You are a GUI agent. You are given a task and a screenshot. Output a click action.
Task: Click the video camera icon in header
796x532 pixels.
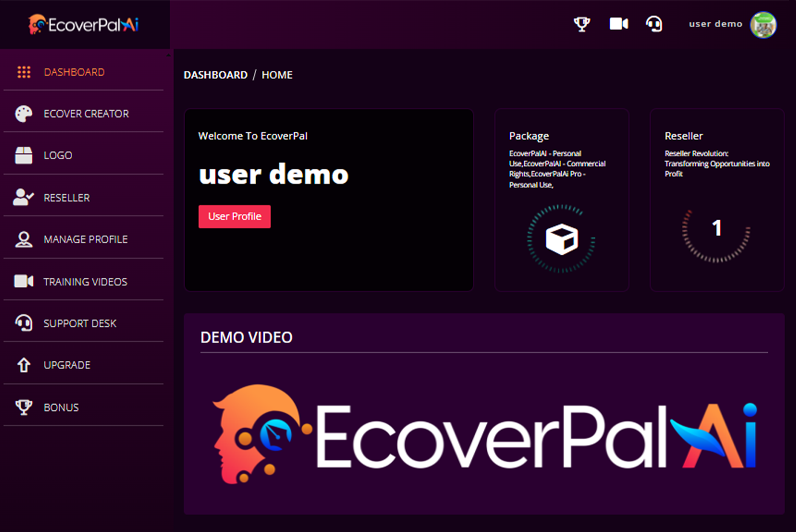click(618, 24)
